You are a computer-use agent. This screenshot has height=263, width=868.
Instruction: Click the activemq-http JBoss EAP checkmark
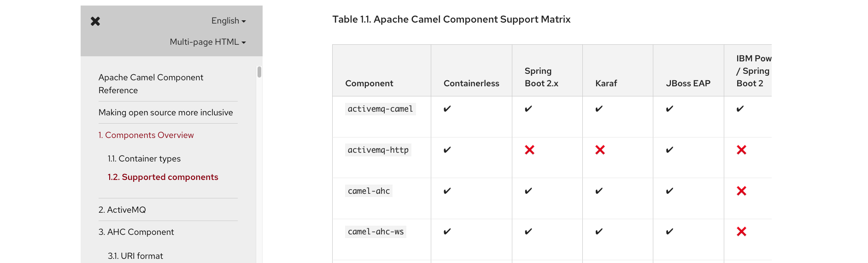pos(669,150)
